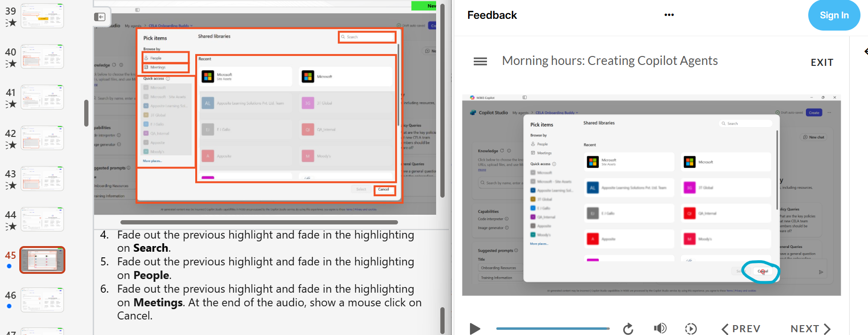This screenshot has width=868, height=335.
Task: Select the People icon in the player's Pick items dialog
Action: [533, 144]
